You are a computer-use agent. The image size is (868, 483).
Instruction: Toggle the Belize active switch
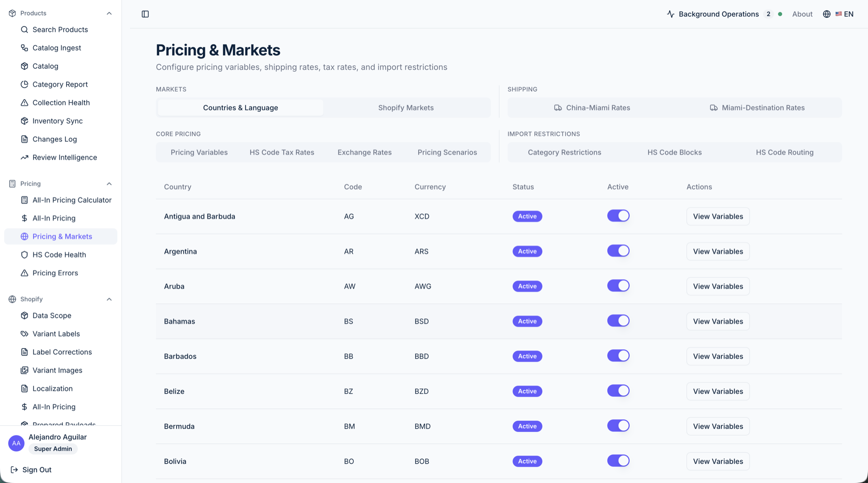pos(618,390)
